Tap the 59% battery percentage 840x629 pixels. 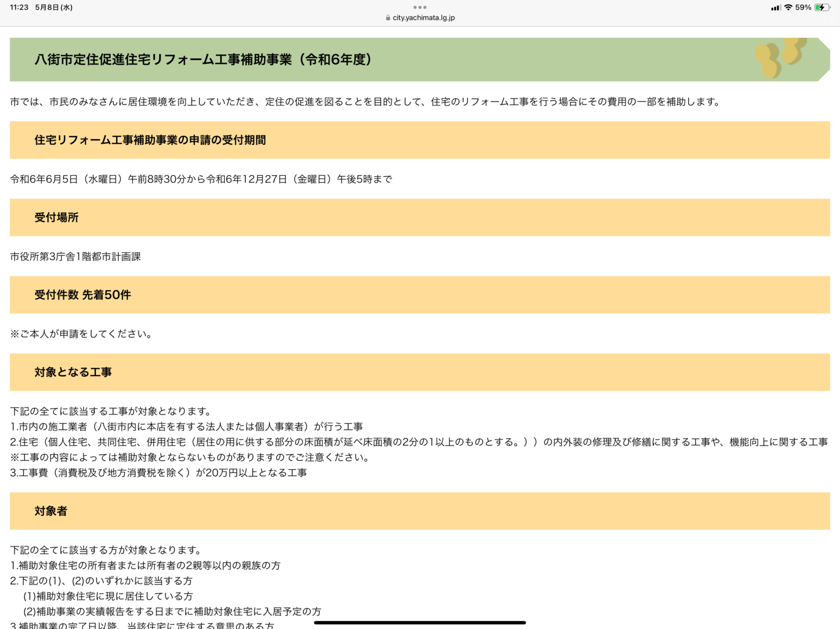point(803,7)
